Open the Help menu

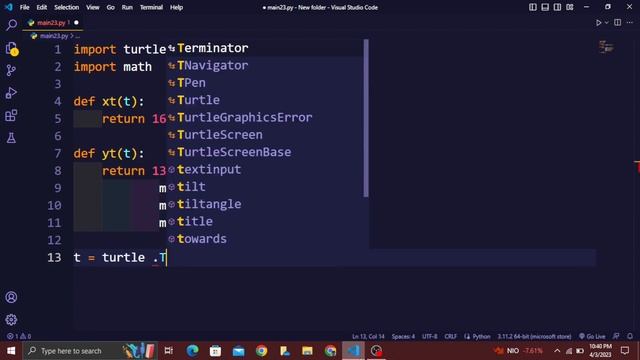point(176,7)
